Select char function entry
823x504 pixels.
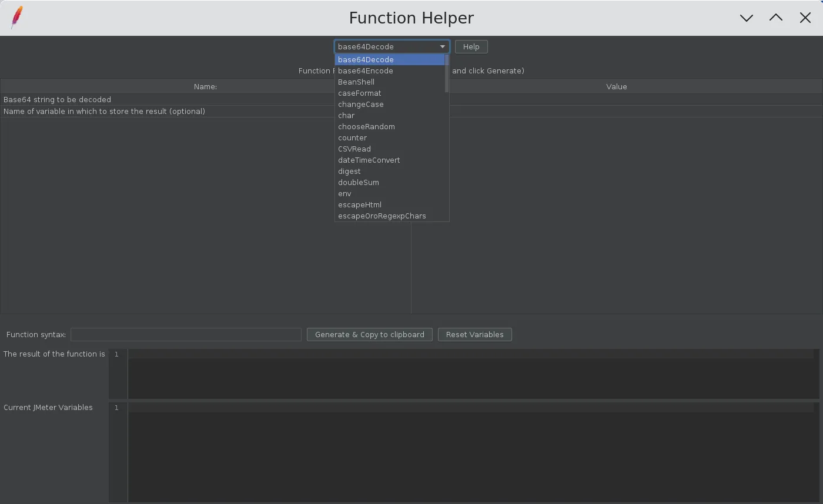click(x=390, y=116)
